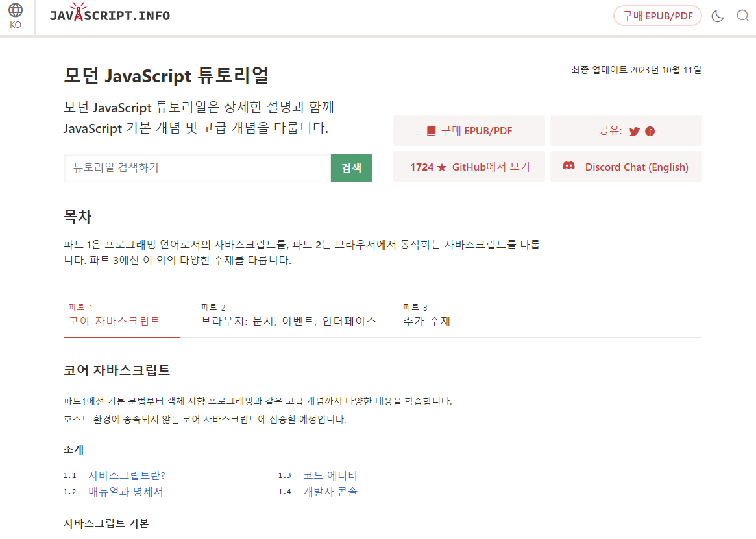Click the header 구매 EPUB/PDF button
Image resolution: width=756 pixels, height=539 pixels.
point(657,16)
